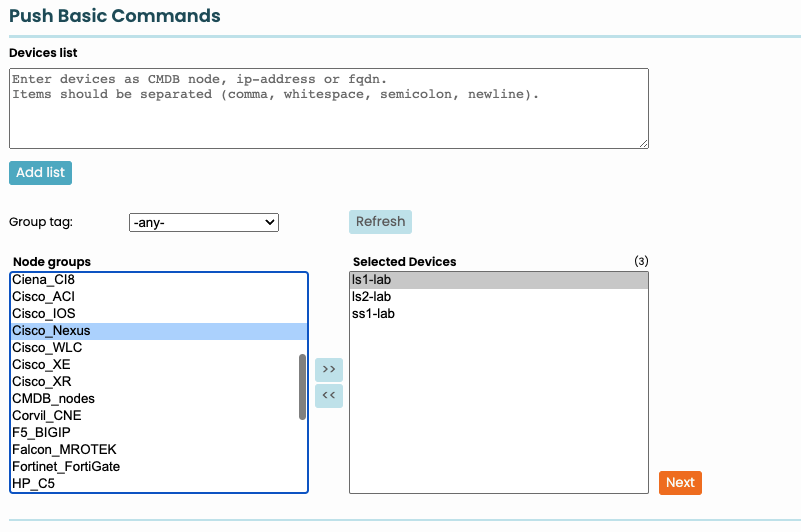Pick Fortinet_FortiGate node group

[x=66, y=467]
